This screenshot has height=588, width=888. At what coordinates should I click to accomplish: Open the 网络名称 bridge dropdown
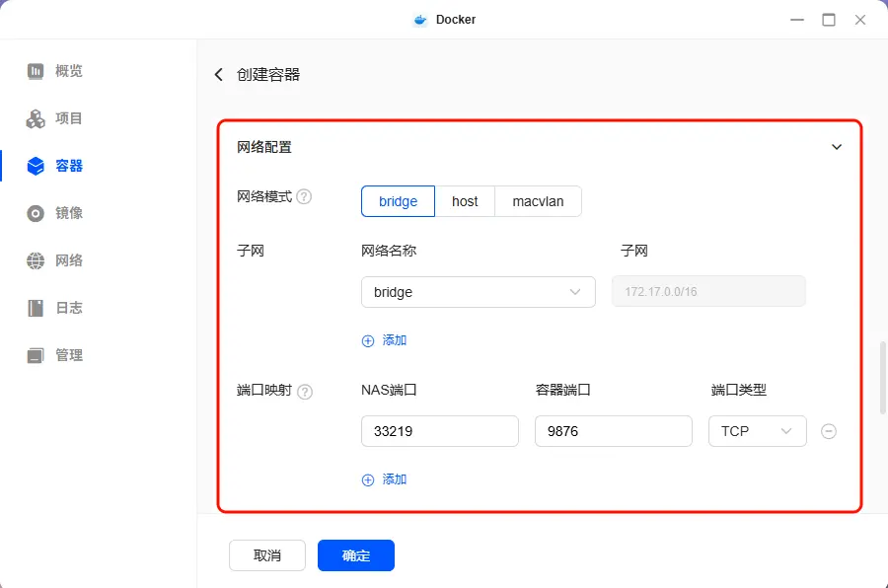click(x=479, y=292)
